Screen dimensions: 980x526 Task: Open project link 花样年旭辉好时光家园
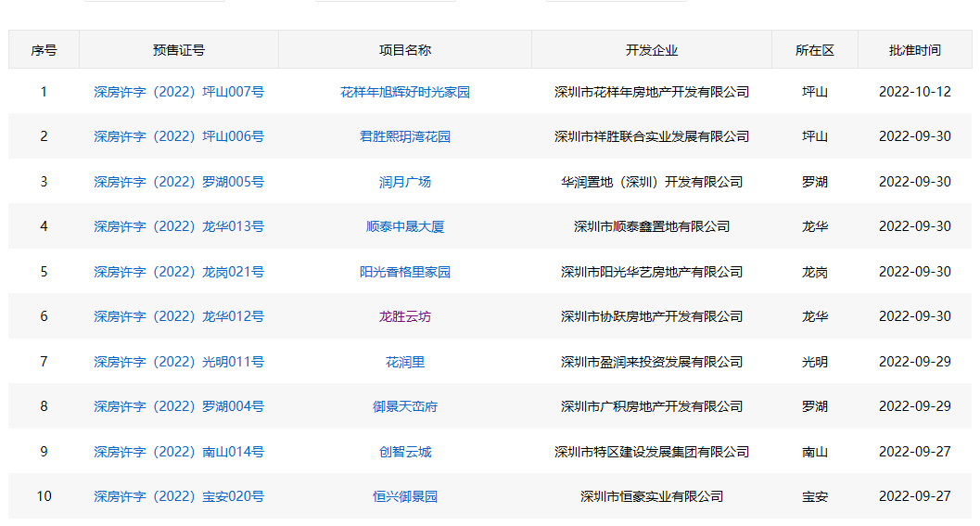(405, 92)
